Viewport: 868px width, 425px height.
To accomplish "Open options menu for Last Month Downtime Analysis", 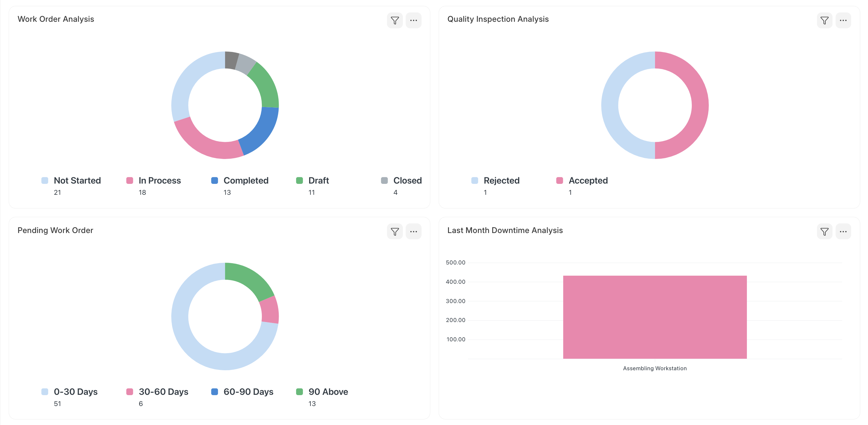I will (x=843, y=232).
